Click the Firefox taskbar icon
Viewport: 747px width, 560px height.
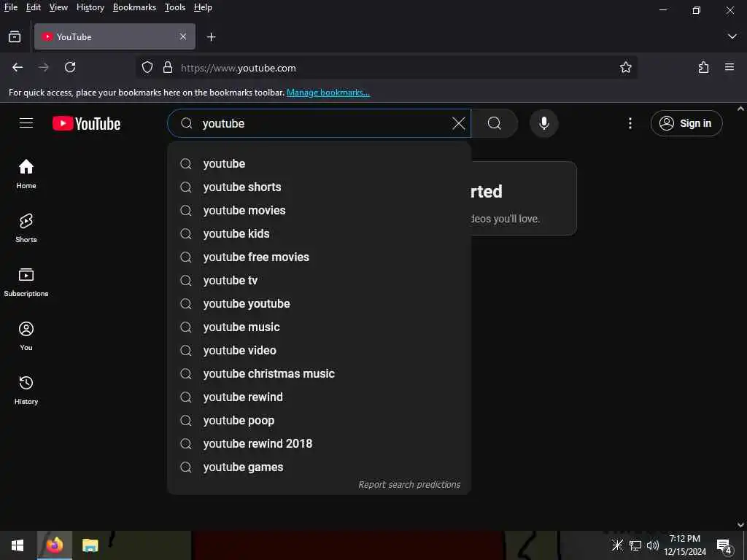coord(54,545)
